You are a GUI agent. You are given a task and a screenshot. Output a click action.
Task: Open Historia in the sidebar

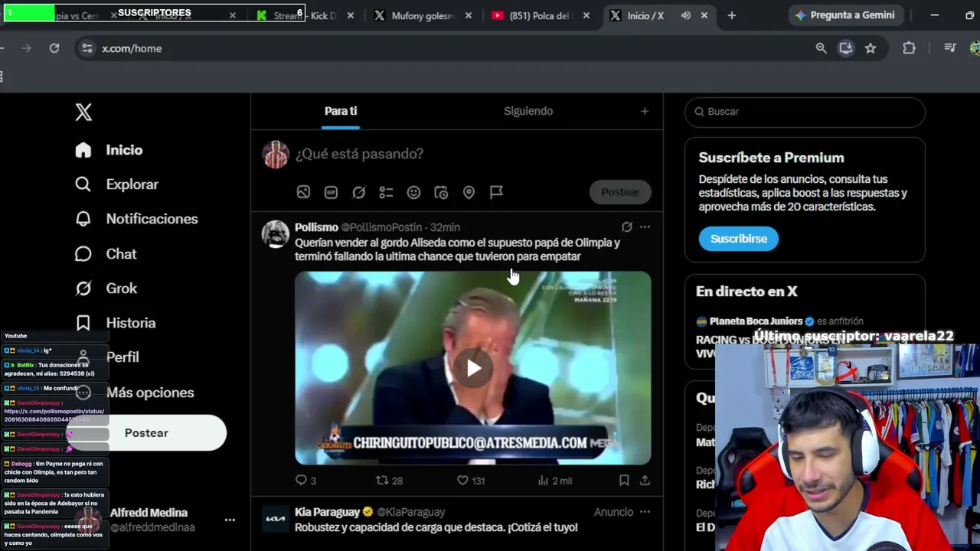tap(115, 323)
